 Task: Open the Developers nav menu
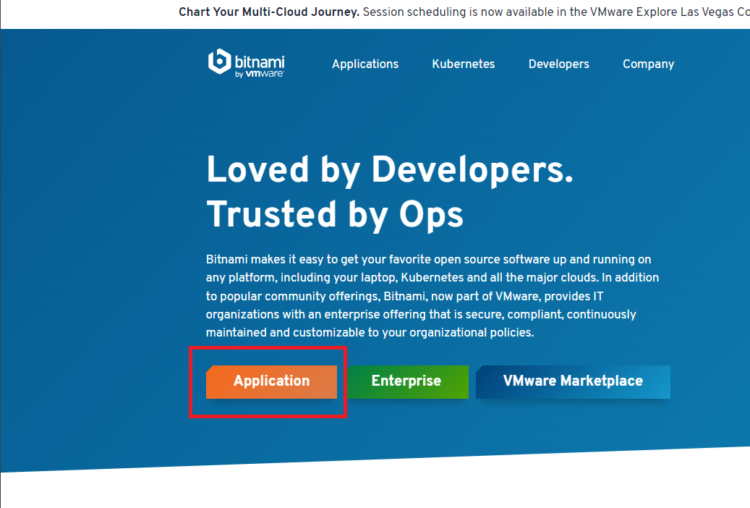[559, 64]
